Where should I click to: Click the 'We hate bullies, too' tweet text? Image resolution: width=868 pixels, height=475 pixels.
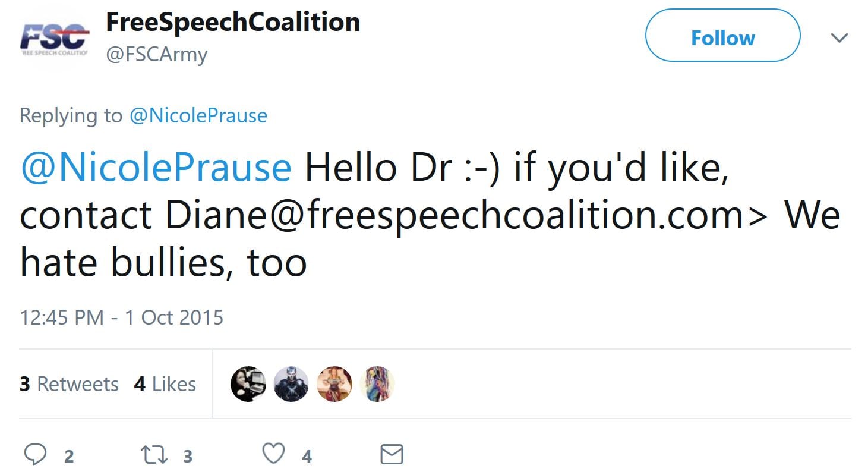tap(163, 263)
